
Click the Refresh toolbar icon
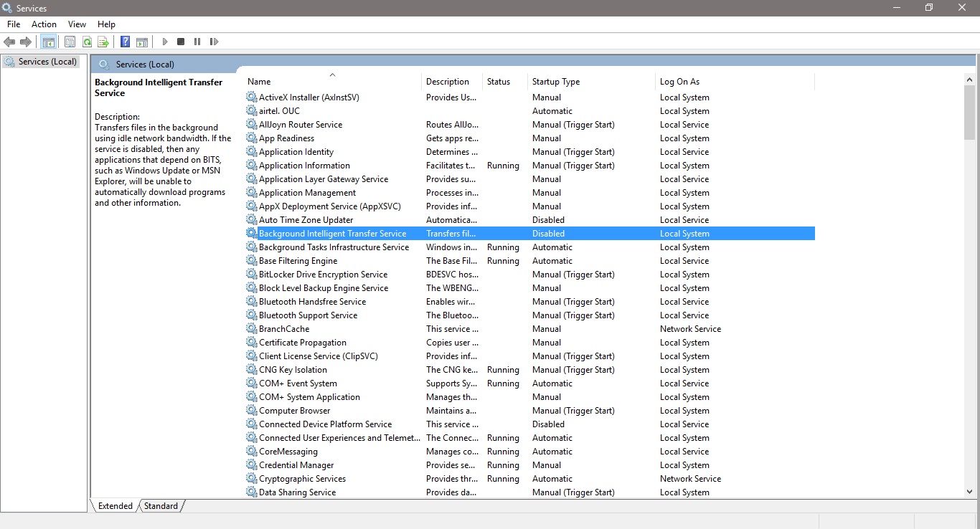point(87,42)
